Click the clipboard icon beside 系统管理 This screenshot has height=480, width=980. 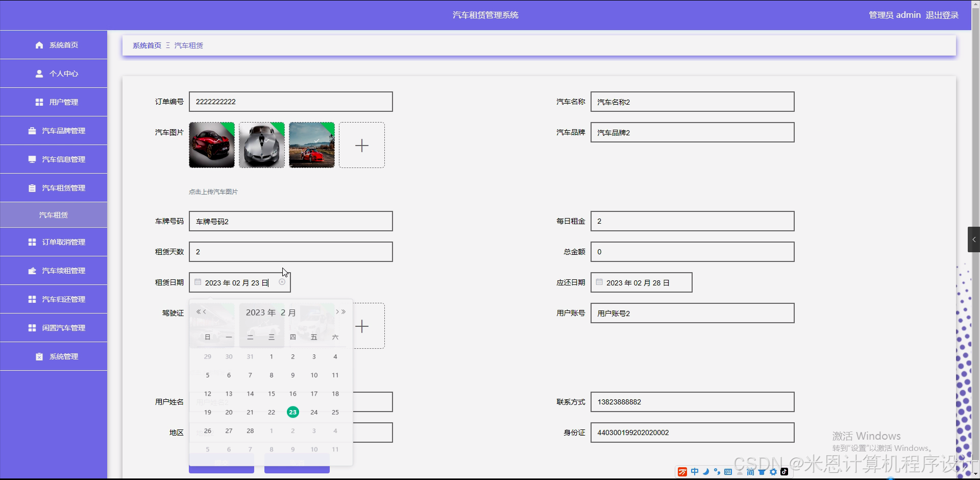pos(39,356)
